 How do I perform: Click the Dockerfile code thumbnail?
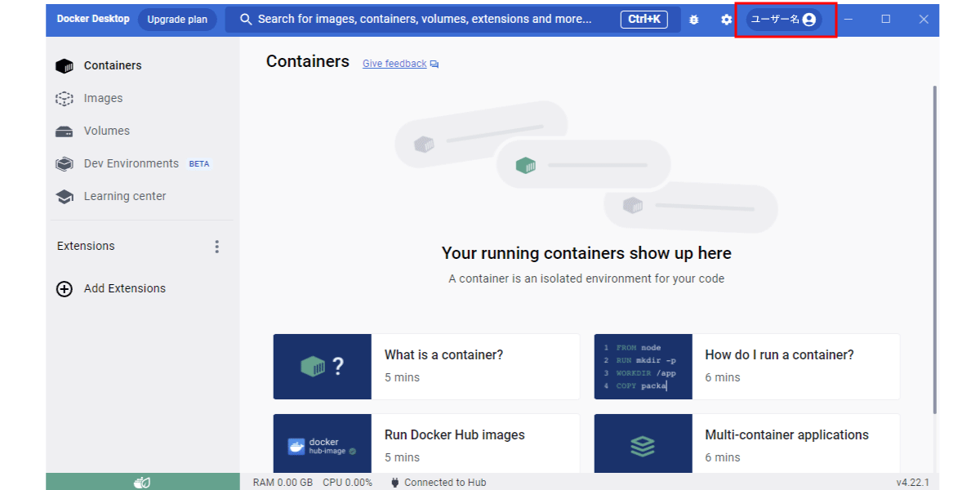coord(644,367)
